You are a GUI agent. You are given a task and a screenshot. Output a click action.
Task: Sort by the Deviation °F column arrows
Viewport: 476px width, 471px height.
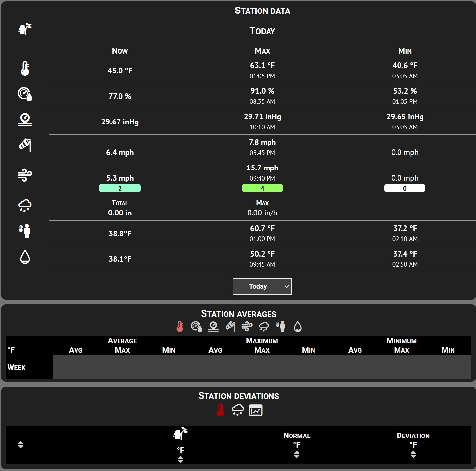pos(413,454)
